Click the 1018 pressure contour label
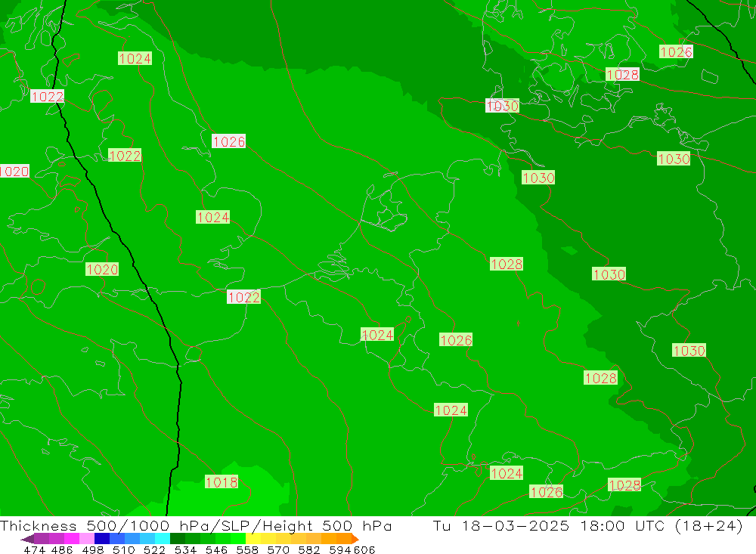Screen dimensions: 756x554 [222, 481]
